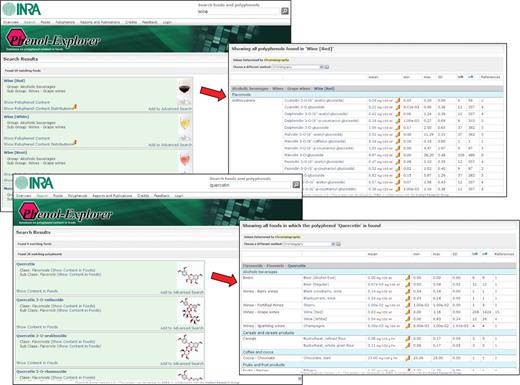Image resolution: width=520 pixels, height=385 pixels.
Task: Click in the search field containing 'quercetin'
Action: (x=249, y=185)
